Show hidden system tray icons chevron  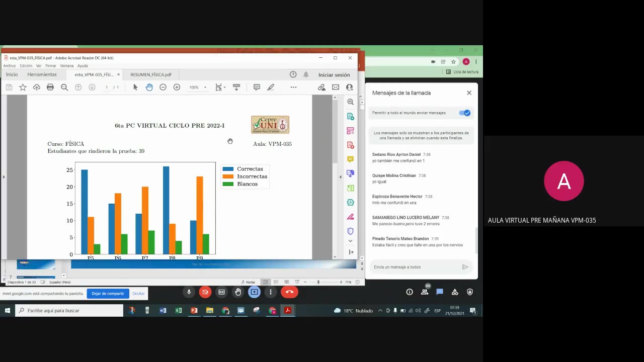click(380, 311)
